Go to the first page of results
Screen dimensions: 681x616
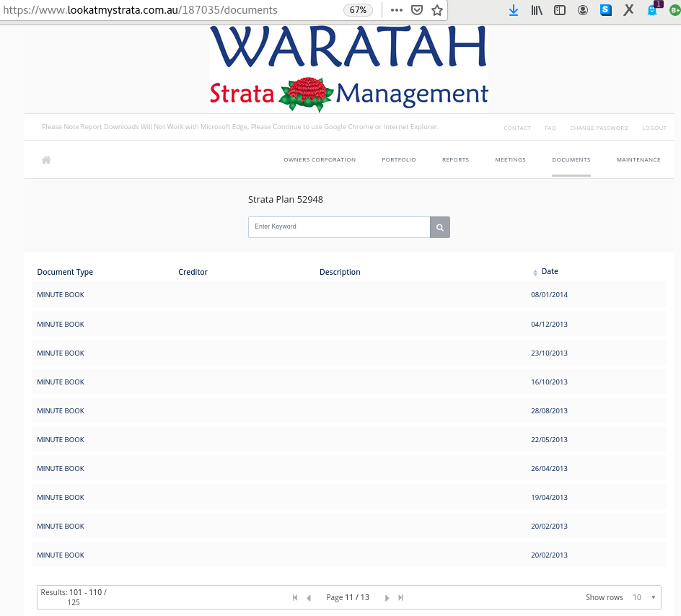295,598
